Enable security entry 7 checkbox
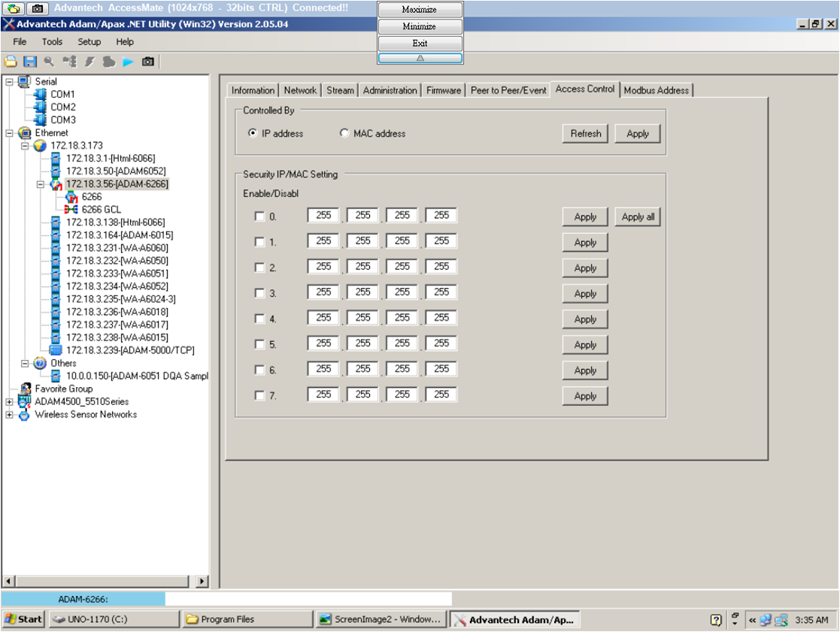Screen dimensions: 840x632 tap(260, 395)
